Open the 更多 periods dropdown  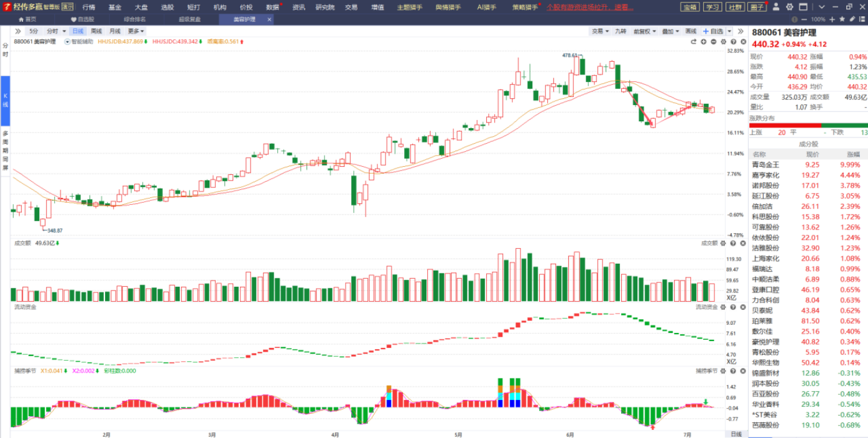(x=136, y=31)
